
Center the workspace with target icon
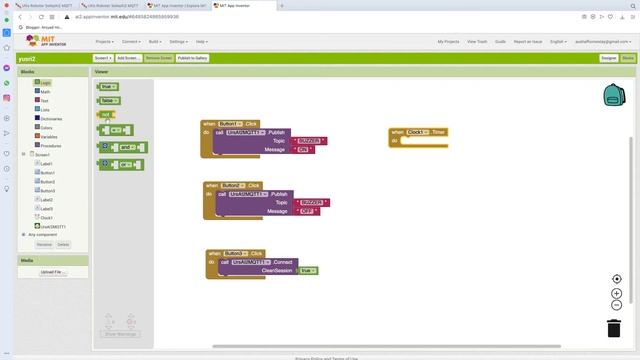coord(617,279)
